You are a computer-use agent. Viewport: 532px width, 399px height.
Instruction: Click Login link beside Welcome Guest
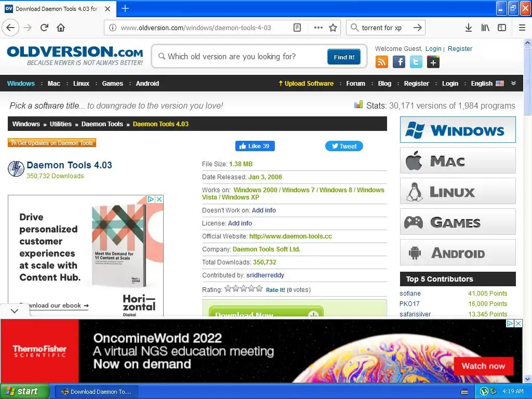[433, 48]
